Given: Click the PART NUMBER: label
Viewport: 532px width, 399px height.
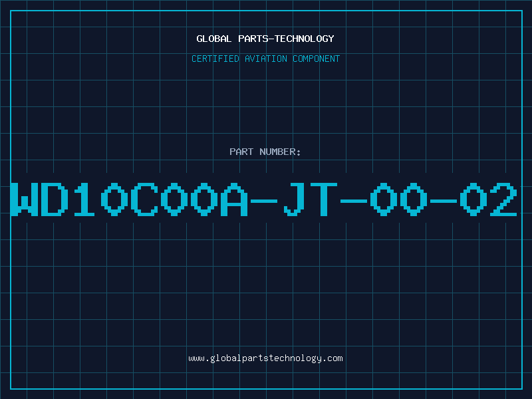Looking at the screenshot, I should click(x=265, y=152).
